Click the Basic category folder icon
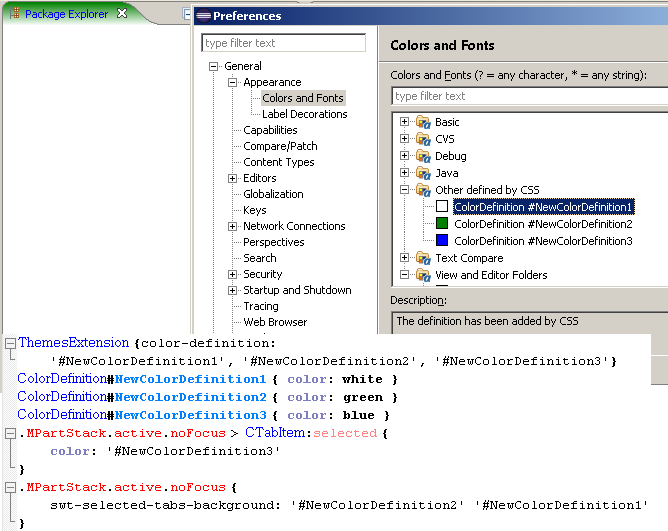Viewport: 668px width, 531px height. click(x=423, y=122)
